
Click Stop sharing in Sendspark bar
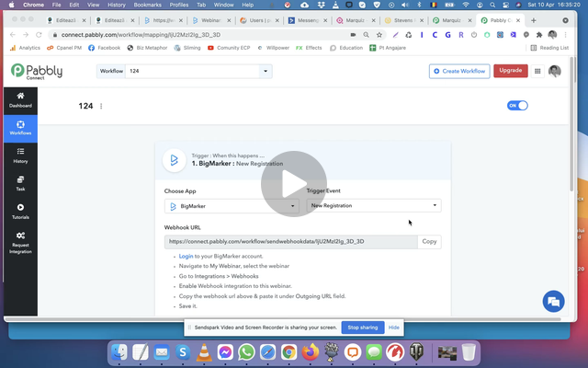[363, 328]
